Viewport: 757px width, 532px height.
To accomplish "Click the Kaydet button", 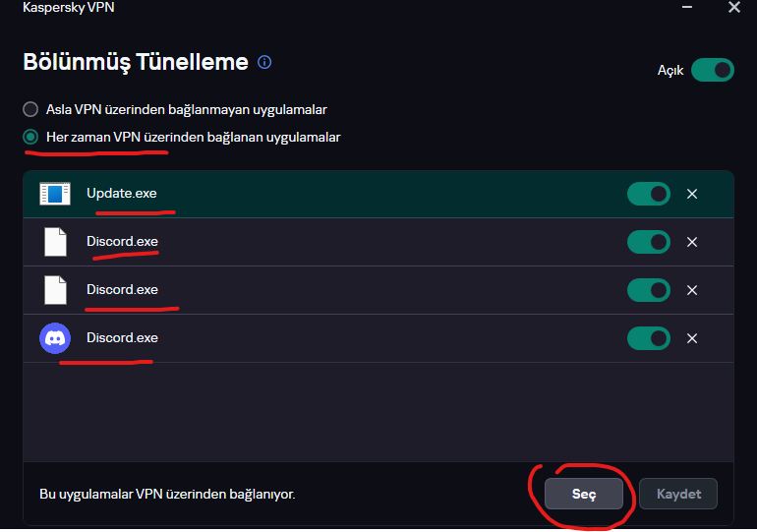I will click(x=678, y=494).
